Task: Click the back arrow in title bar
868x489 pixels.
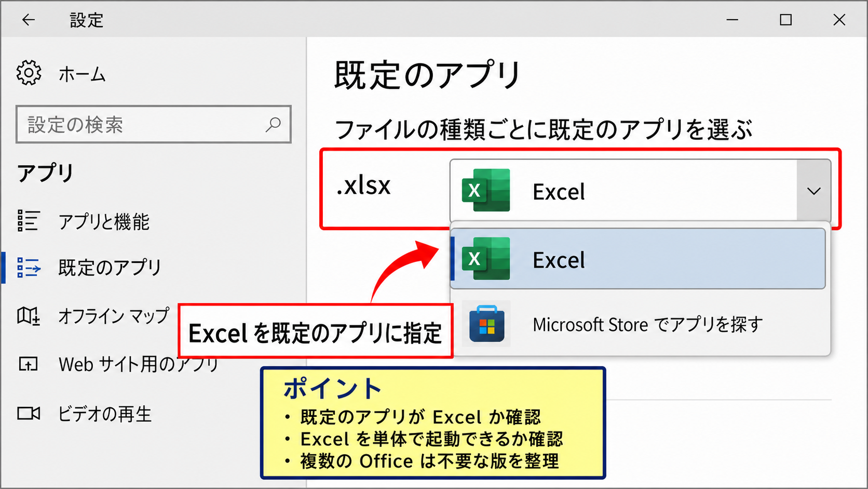Action: (x=29, y=20)
